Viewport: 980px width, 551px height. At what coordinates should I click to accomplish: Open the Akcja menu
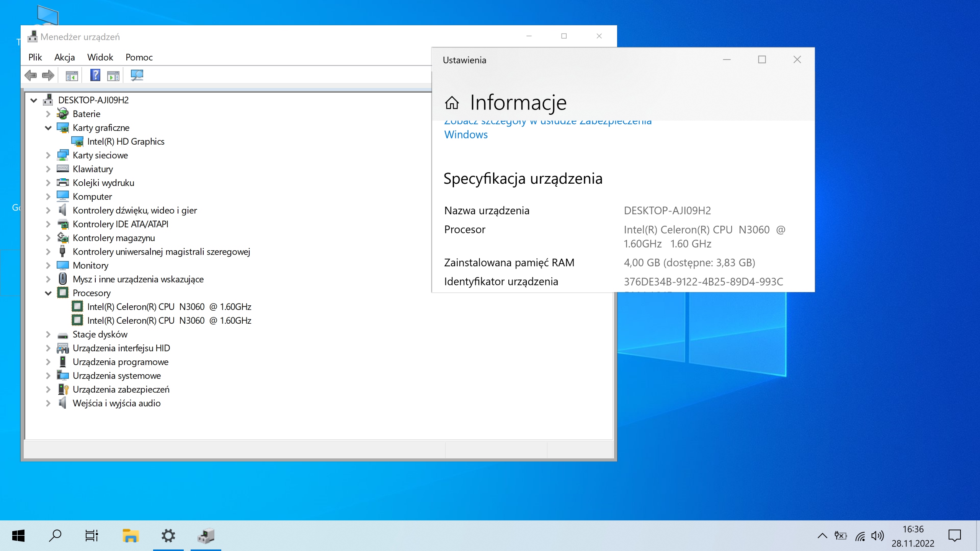coord(64,57)
